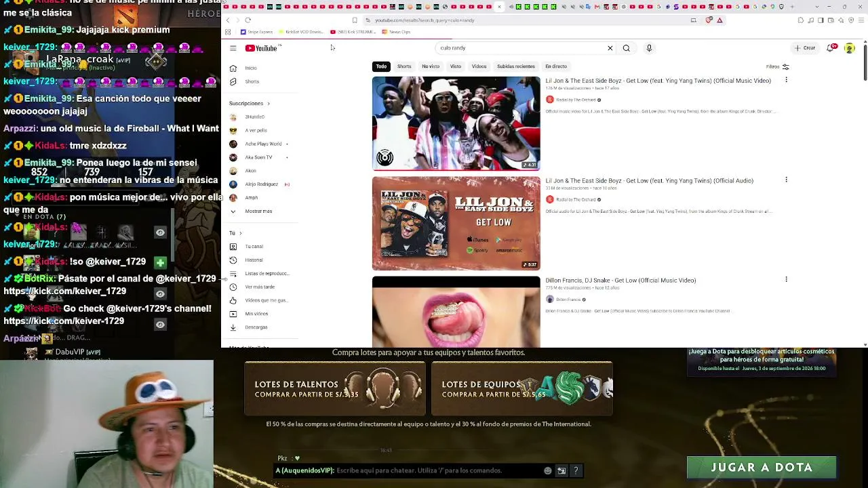Click the green plus beside !so @keiver_1729
Viewport: 868px width, 488px height.
click(x=160, y=262)
